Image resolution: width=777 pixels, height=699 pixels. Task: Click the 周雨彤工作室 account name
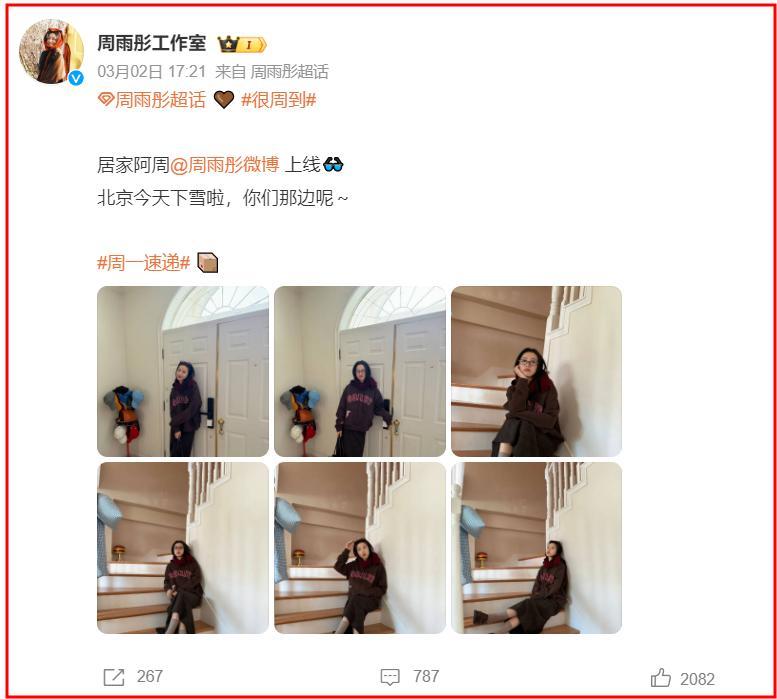point(152,43)
